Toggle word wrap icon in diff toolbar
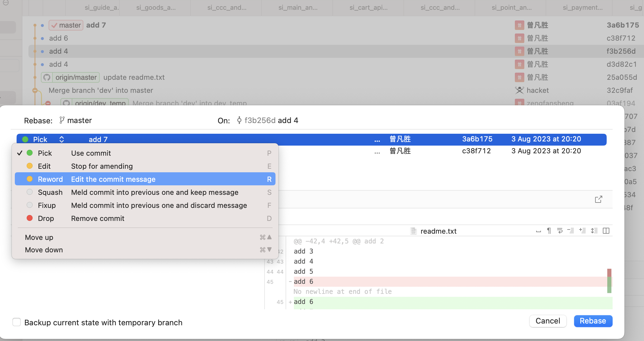The image size is (644, 341). click(x=560, y=231)
